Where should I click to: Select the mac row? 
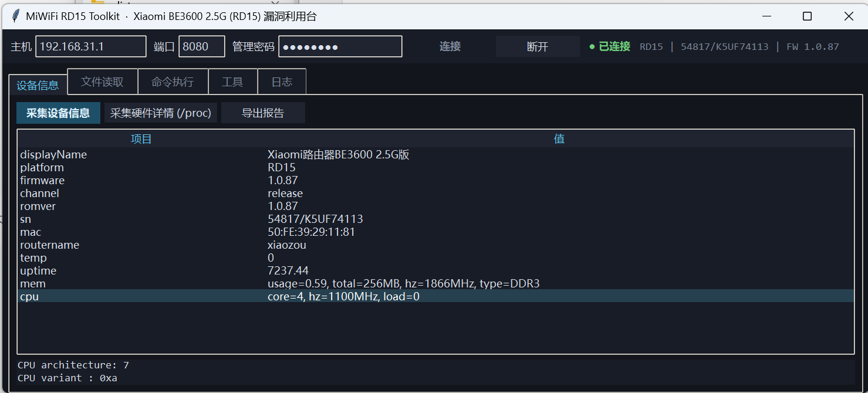point(436,232)
